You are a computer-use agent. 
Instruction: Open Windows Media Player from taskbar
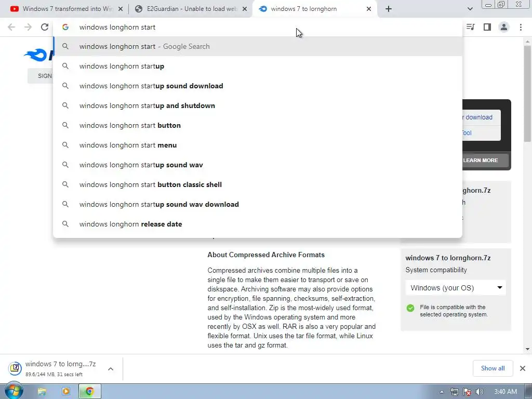(66, 392)
